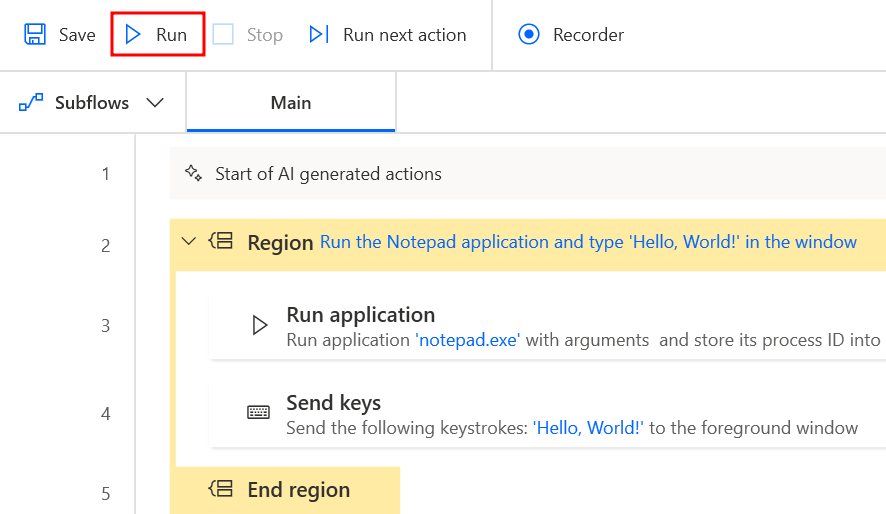Screen dimensions: 886x514
Task: Switch to the Main tab
Action: pyautogui.click(x=291, y=103)
